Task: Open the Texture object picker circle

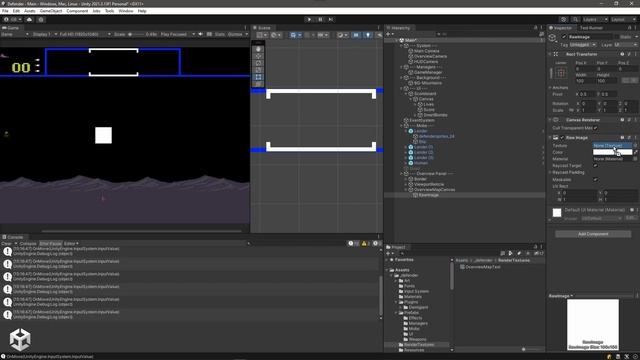Action: (635, 145)
